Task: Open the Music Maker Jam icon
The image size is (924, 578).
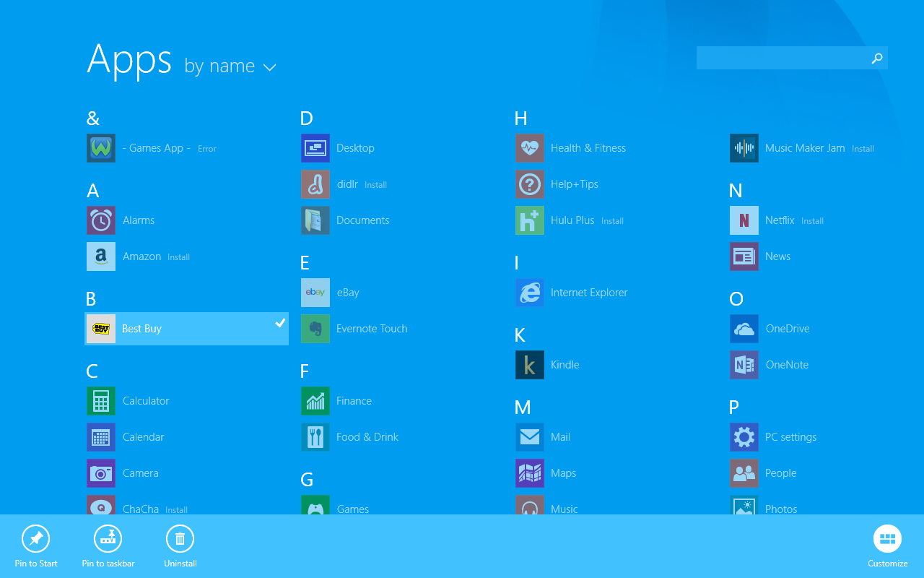Action: click(x=744, y=148)
